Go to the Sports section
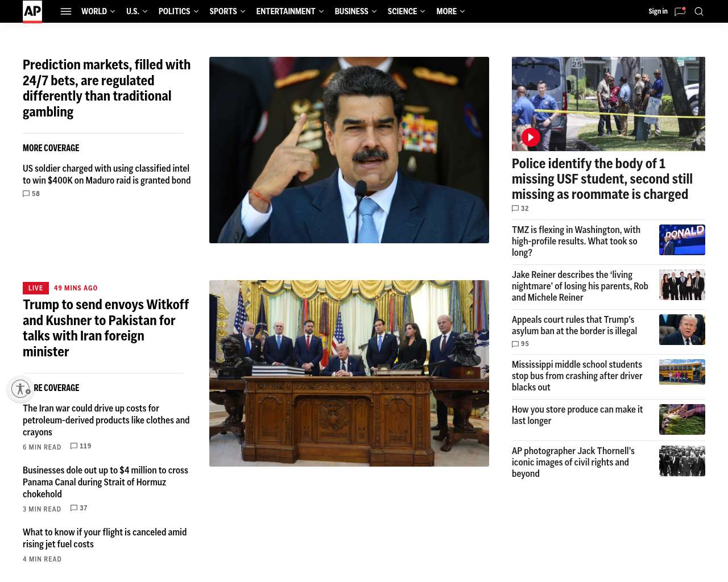The height and width of the screenshot is (582, 728). [x=223, y=11]
